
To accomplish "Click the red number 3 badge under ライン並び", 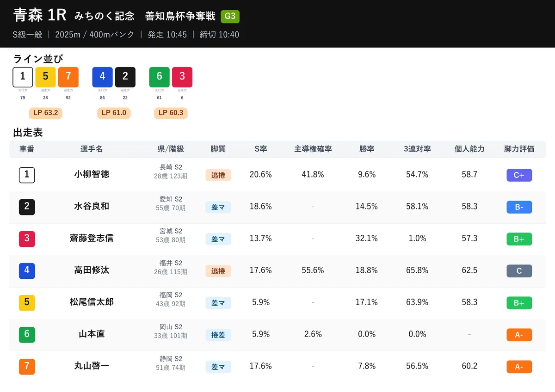I will point(182,77).
